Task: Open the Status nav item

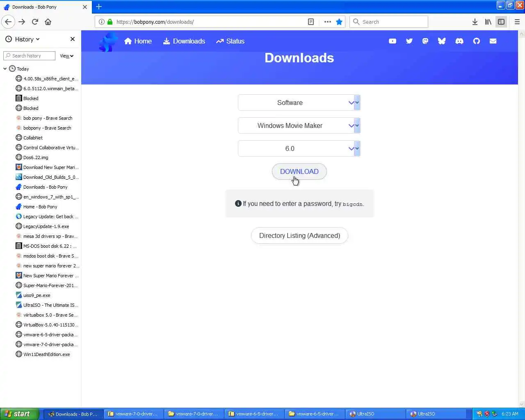Action: point(230,41)
